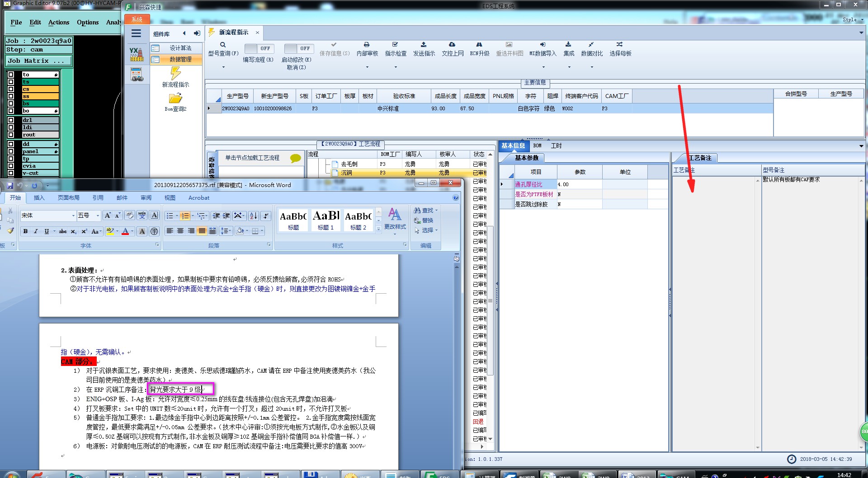Switch to the 工时 tab in EDS
The image size is (868, 478).
(556, 145)
